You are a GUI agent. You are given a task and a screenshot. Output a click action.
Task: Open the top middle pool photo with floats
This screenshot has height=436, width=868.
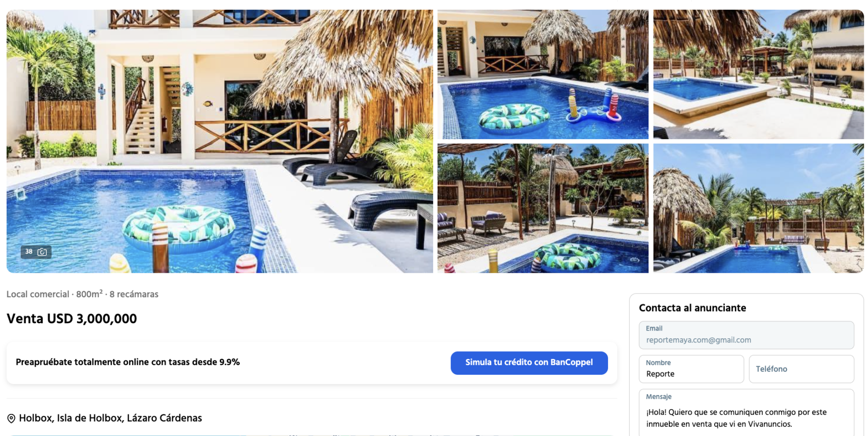coord(542,74)
